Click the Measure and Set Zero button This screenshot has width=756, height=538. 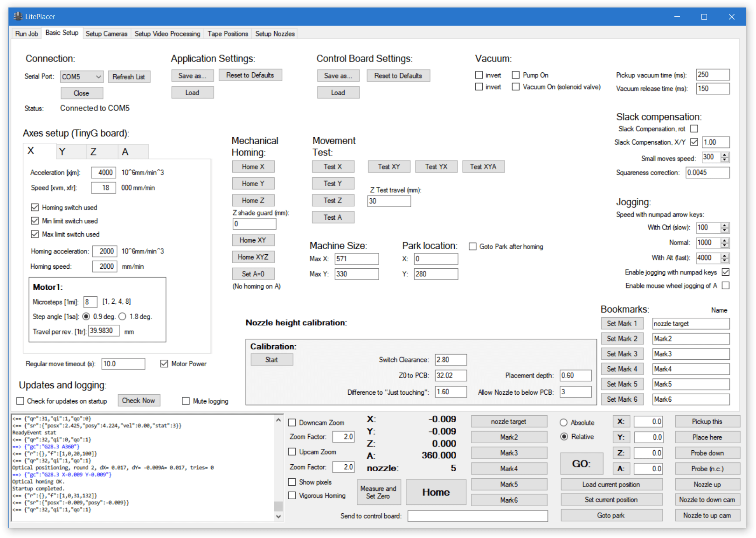point(378,492)
